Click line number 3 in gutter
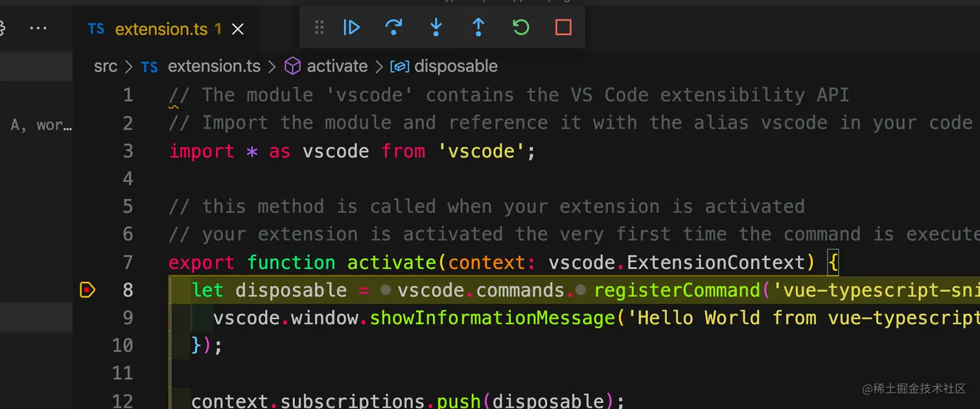The image size is (980, 409). (128, 151)
